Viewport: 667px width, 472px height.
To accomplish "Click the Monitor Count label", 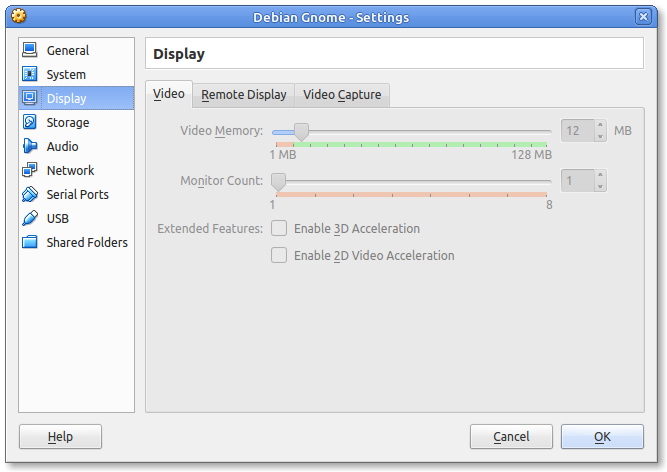I will coord(222,181).
